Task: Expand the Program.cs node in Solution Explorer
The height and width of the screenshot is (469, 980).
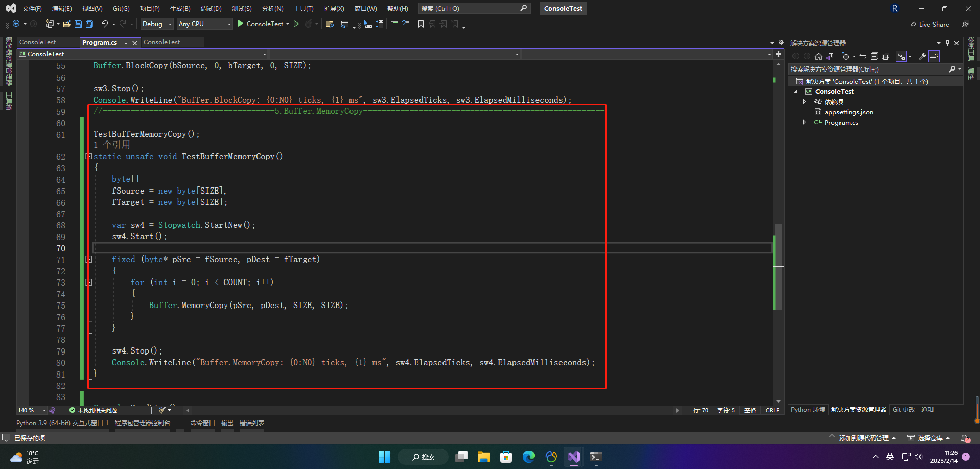Action: tap(805, 122)
